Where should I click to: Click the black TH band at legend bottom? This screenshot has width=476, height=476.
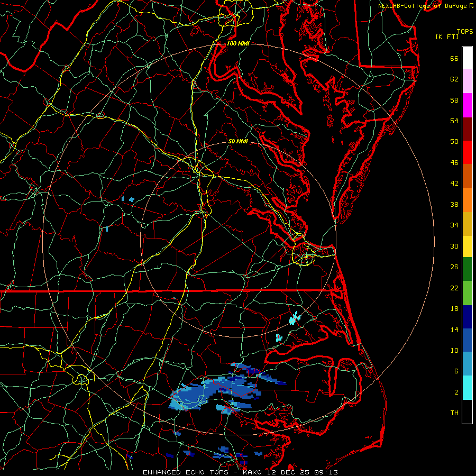[467, 411]
